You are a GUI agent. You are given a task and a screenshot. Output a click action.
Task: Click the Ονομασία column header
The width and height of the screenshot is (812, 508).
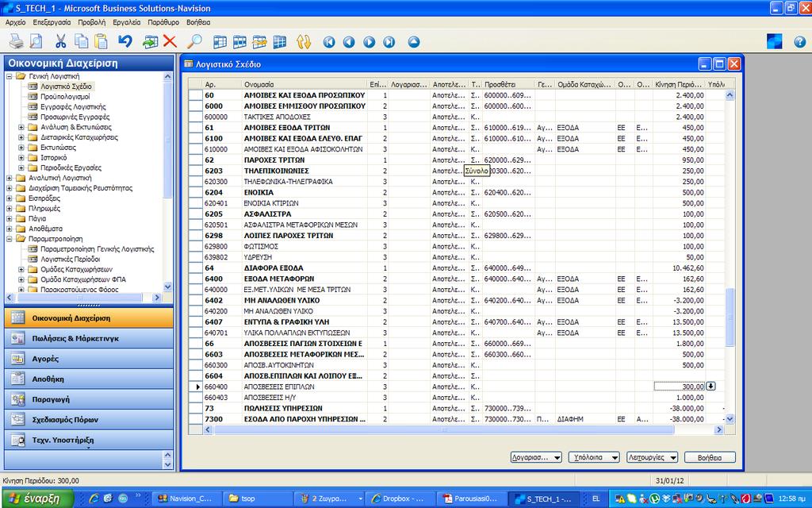pos(304,84)
